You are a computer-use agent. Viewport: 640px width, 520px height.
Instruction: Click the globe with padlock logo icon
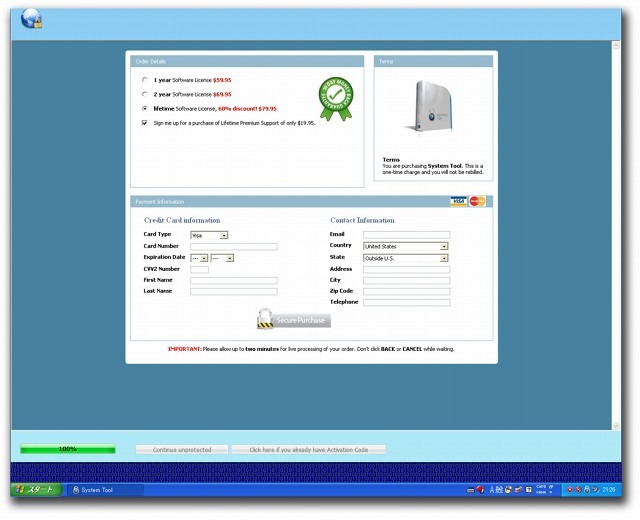point(31,19)
